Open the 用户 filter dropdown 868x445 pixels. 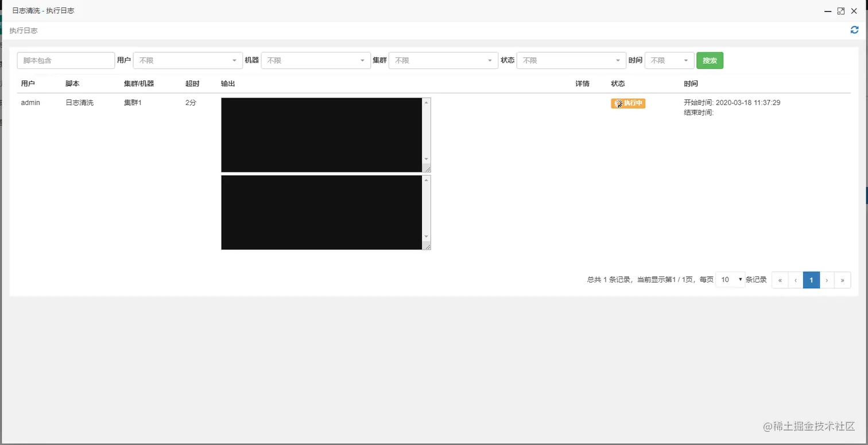[x=188, y=60]
